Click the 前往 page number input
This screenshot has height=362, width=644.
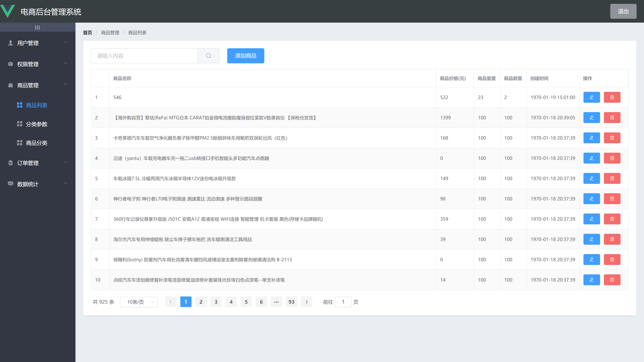tap(343, 302)
